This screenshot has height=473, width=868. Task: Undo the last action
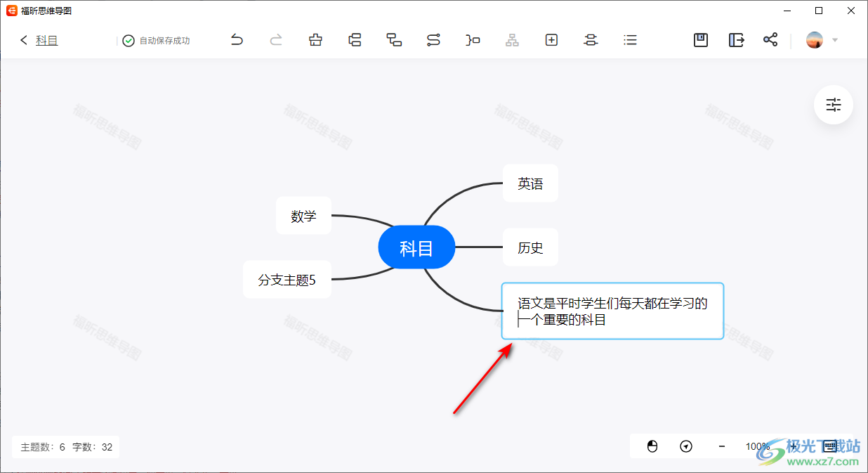237,40
